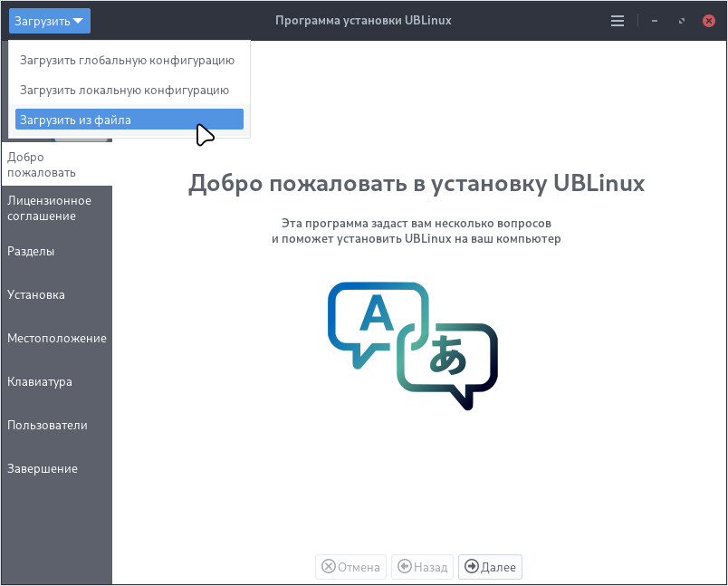Open the 'Лицензионное соглашение' installer step
The image size is (728, 586).
[x=50, y=207]
